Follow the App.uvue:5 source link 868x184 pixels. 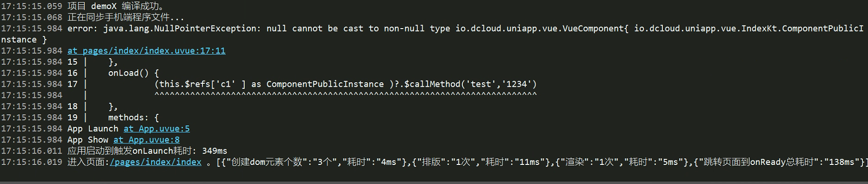click(x=156, y=128)
